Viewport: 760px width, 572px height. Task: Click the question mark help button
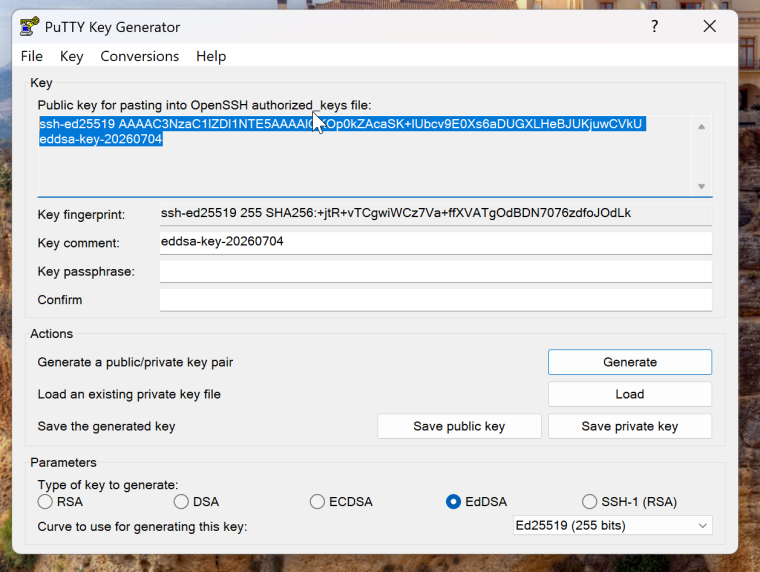click(x=654, y=26)
